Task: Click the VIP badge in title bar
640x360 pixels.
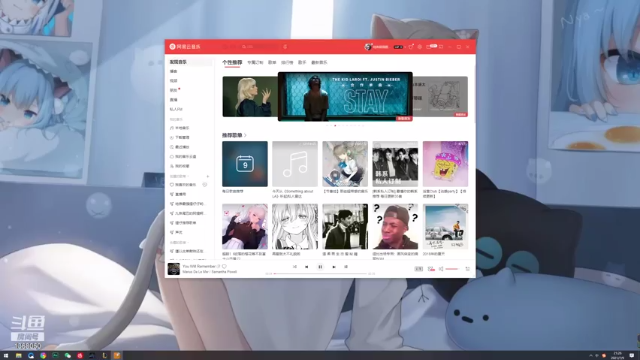Action: pyautogui.click(x=398, y=47)
